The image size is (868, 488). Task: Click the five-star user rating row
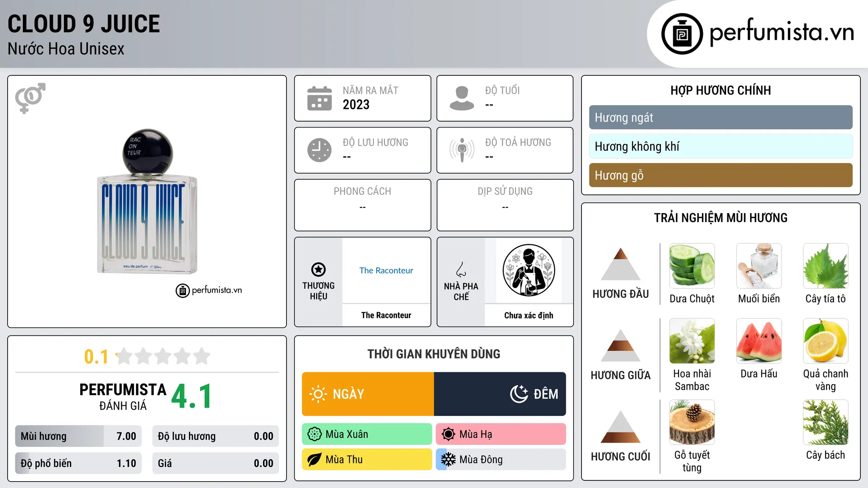click(x=163, y=356)
